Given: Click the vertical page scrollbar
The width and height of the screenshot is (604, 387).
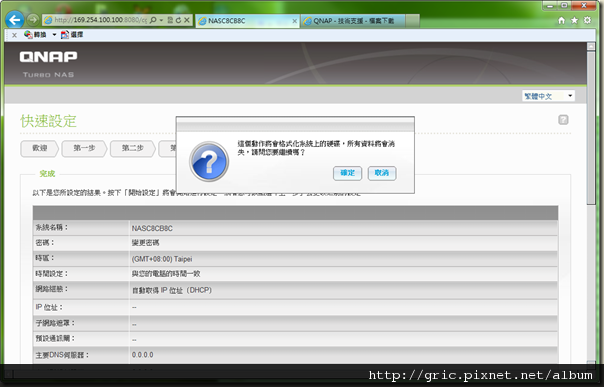Looking at the screenshot, I should tap(591, 127).
